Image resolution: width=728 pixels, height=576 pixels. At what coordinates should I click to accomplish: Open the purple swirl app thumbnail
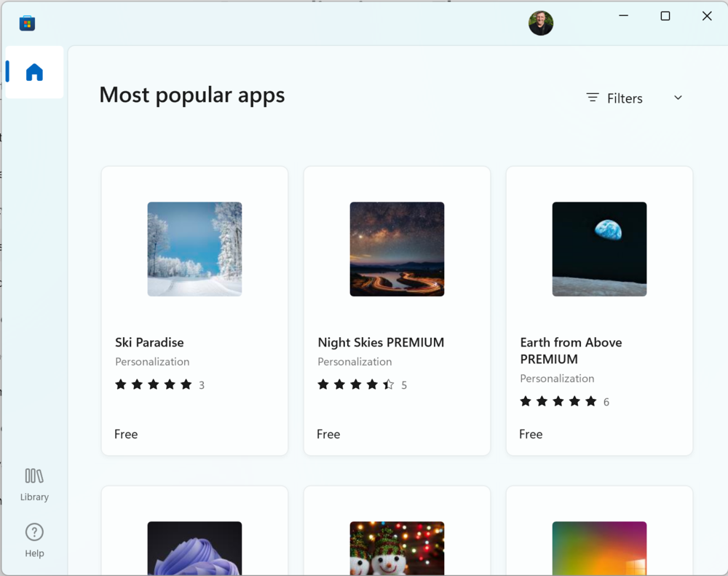click(x=194, y=548)
